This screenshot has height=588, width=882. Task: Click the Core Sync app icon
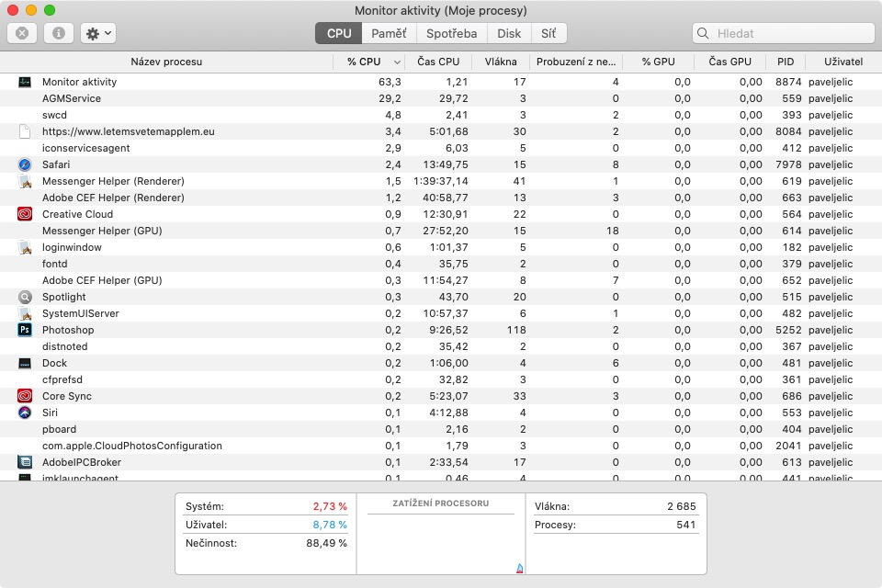point(25,396)
